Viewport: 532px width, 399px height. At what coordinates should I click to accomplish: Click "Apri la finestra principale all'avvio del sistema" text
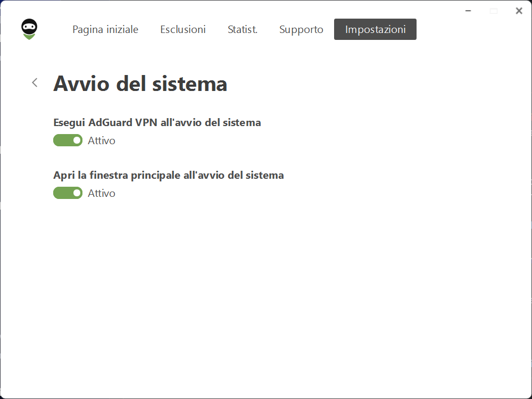click(168, 175)
